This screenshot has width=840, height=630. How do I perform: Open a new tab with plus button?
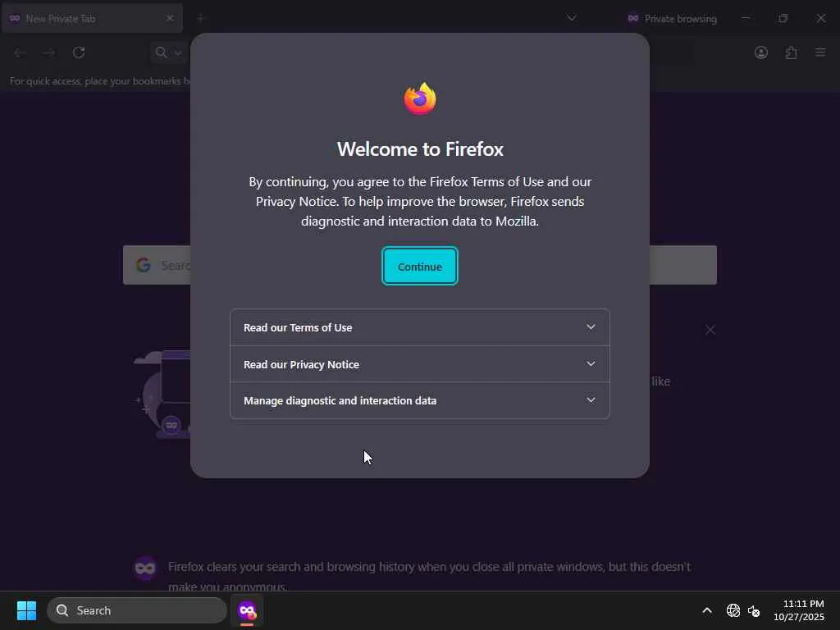201,18
